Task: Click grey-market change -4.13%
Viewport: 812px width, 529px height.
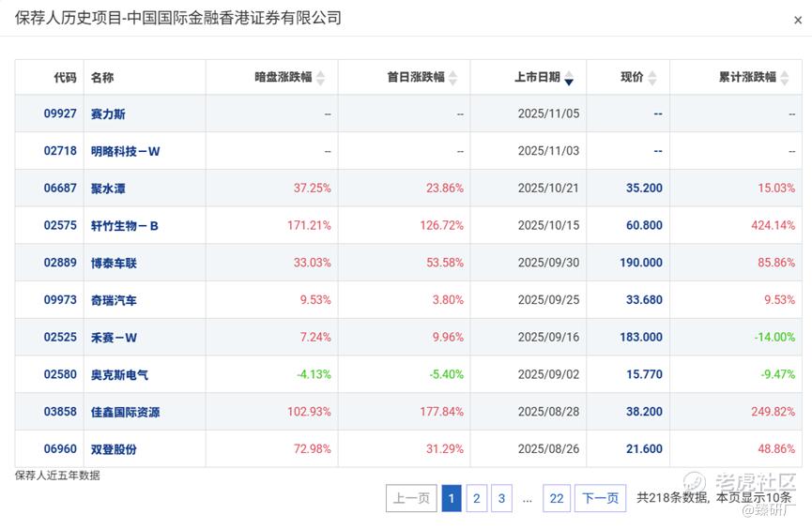Action: coord(314,374)
